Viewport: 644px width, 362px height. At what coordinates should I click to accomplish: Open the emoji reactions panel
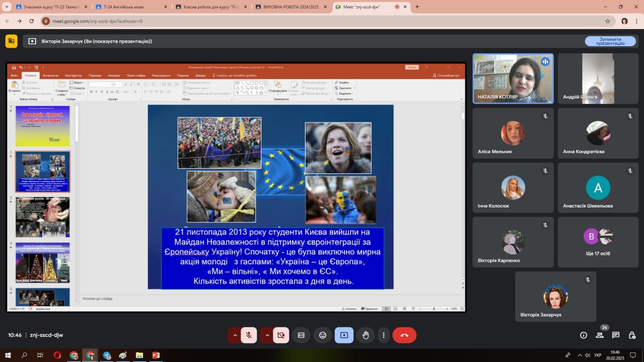pyautogui.click(x=323, y=335)
